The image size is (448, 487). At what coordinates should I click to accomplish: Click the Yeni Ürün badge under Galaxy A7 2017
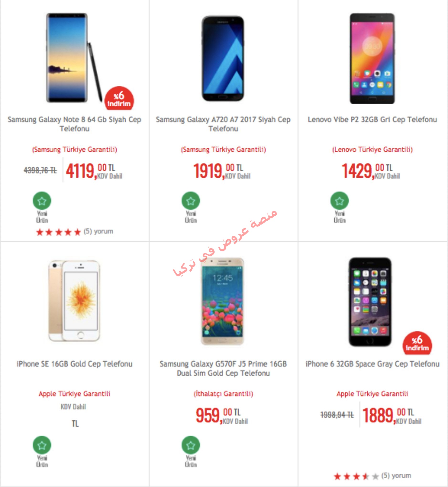[191, 207]
